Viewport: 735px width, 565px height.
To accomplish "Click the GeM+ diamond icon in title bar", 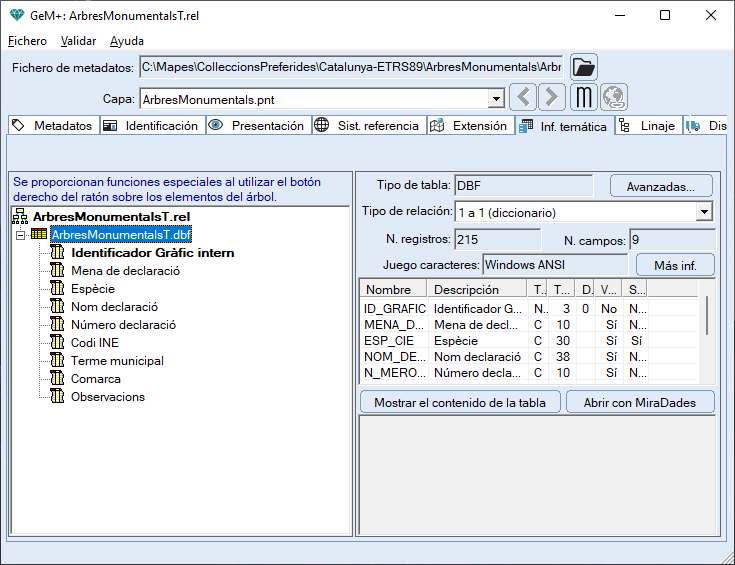I will [x=16, y=15].
